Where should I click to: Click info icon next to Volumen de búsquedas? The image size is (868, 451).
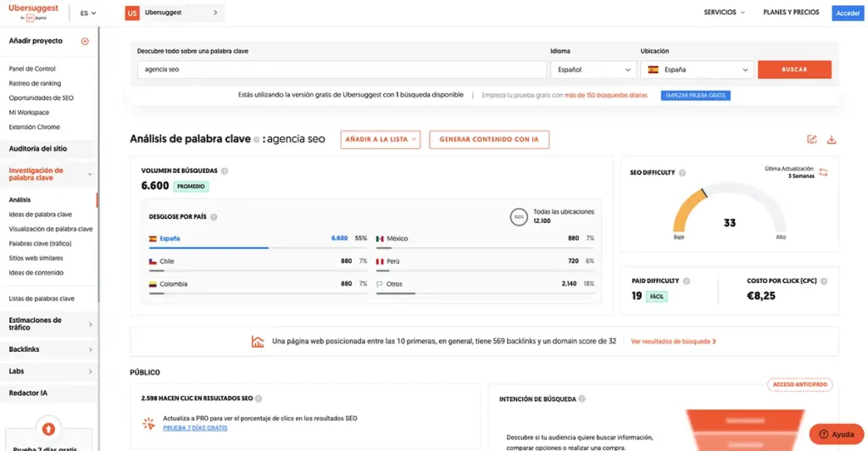[x=225, y=171]
